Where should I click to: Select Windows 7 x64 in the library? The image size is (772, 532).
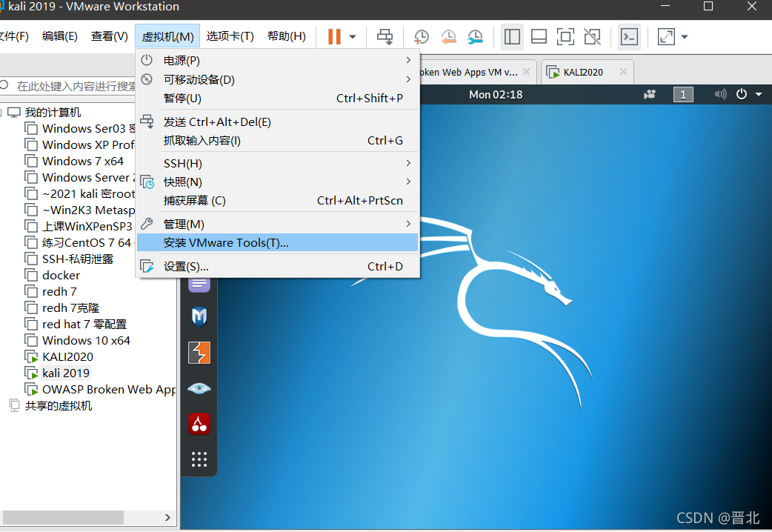[83, 161]
